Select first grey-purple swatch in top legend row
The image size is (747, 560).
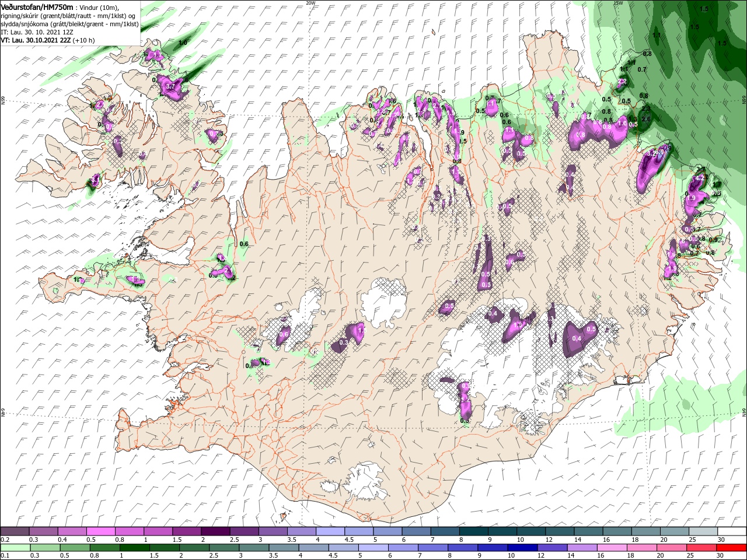tap(15, 531)
